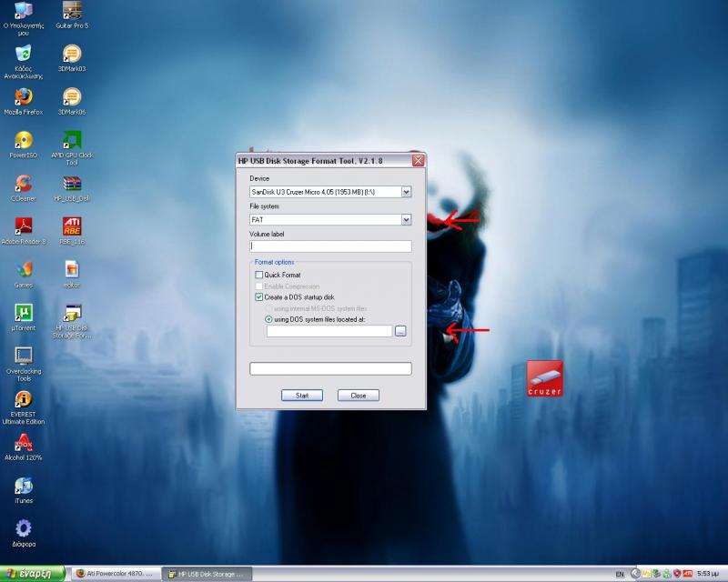Browse for DOS system files location
728x582 pixels.
click(400, 331)
